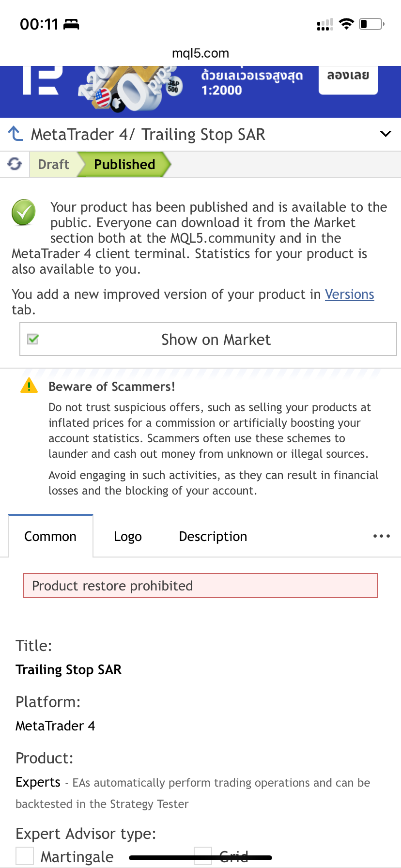Click the refresh status icon next to Draft

(15, 164)
